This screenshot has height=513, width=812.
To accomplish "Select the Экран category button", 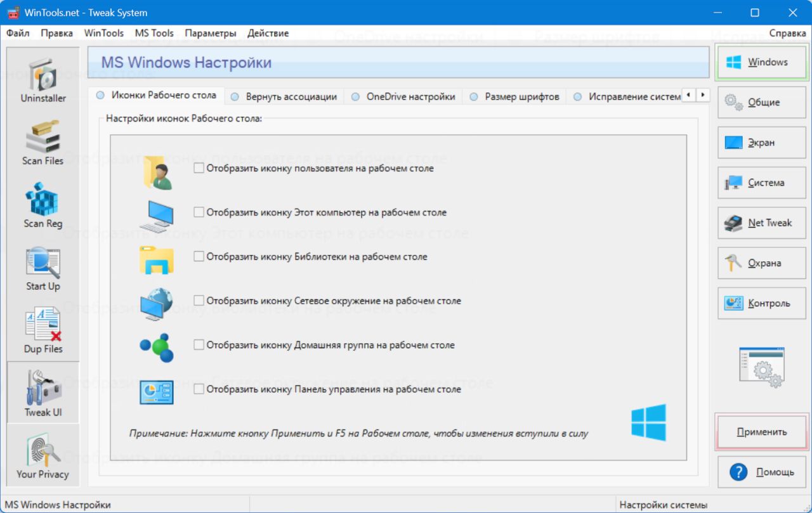I will [761, 143].
